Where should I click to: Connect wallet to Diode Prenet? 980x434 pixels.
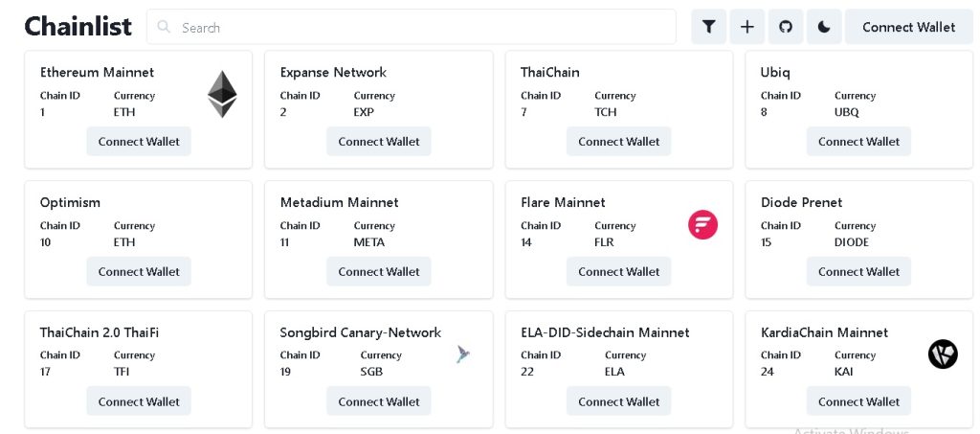(859, 272)
